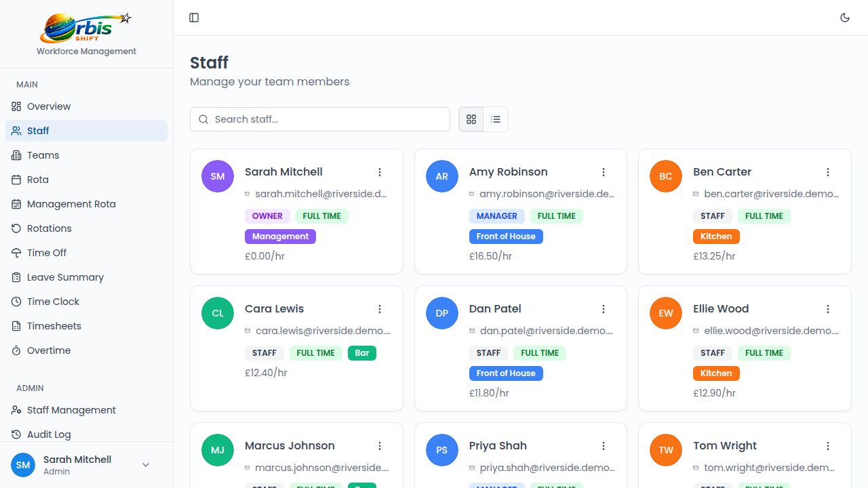Open Dan Patel card options menu
This screenshot has width=868, height=488.
(x=604, y=309)
